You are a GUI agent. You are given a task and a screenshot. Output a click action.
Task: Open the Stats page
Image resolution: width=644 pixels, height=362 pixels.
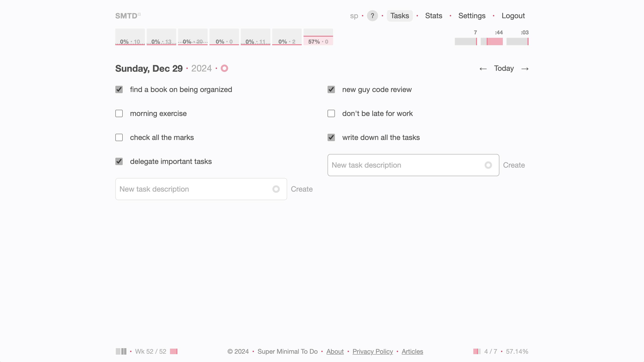(433, 16)
